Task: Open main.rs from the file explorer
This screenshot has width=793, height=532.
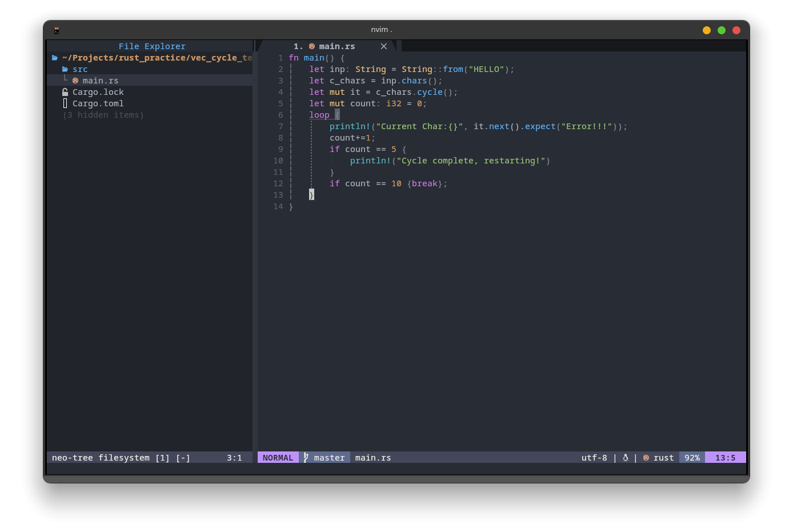Action: (x=101, y=81)
